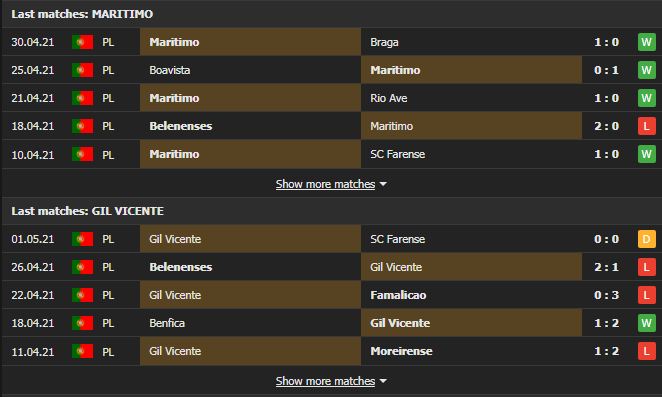Click the W result badge for Maritimo vs Braga

tap(646, 42)
